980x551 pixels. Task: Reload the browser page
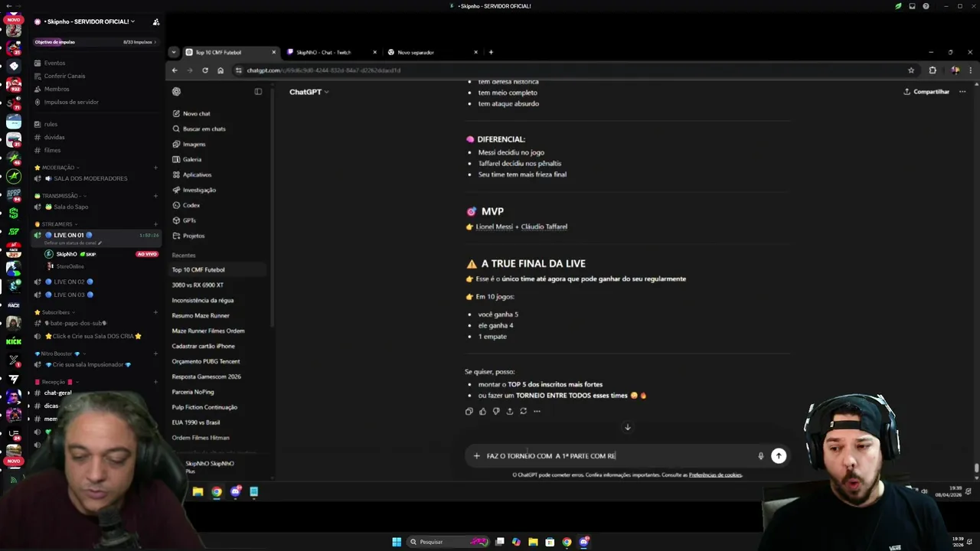pos(205,70)
